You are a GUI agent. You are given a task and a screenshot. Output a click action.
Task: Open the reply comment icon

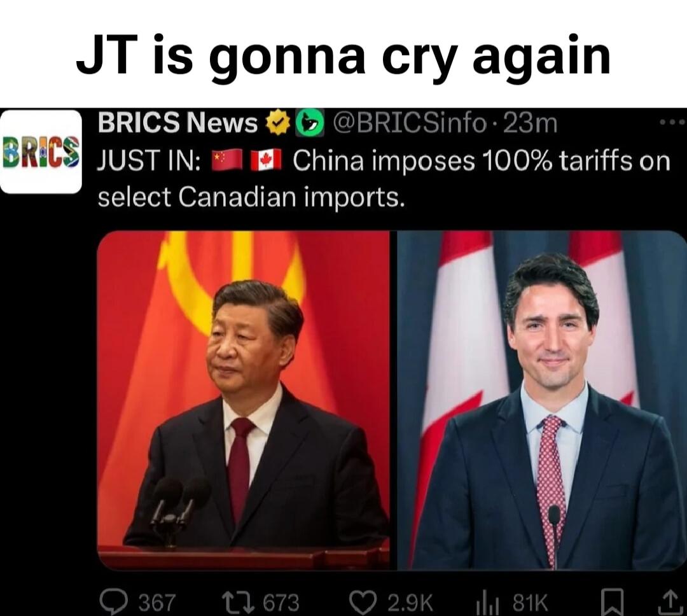[x=113, y=601]
